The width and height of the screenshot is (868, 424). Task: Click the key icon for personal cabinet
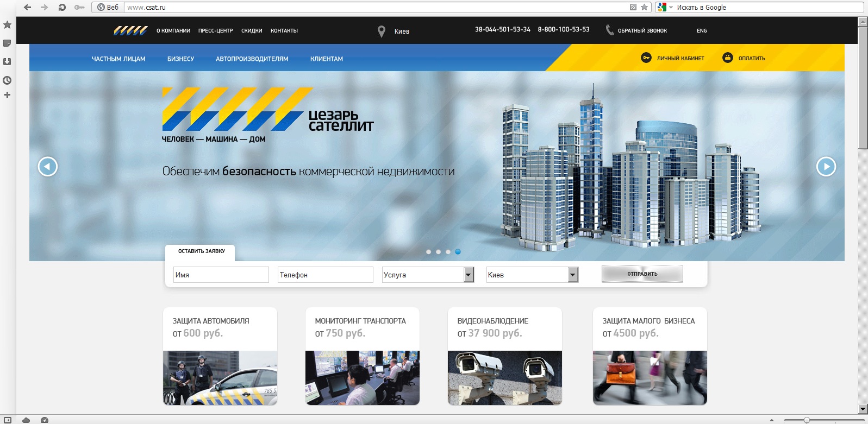click(x=646, y=58)
